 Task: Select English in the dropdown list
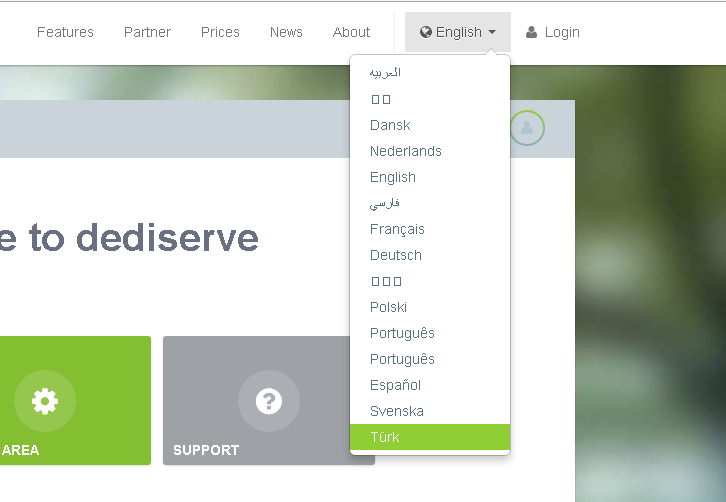[x=430, y=177]
